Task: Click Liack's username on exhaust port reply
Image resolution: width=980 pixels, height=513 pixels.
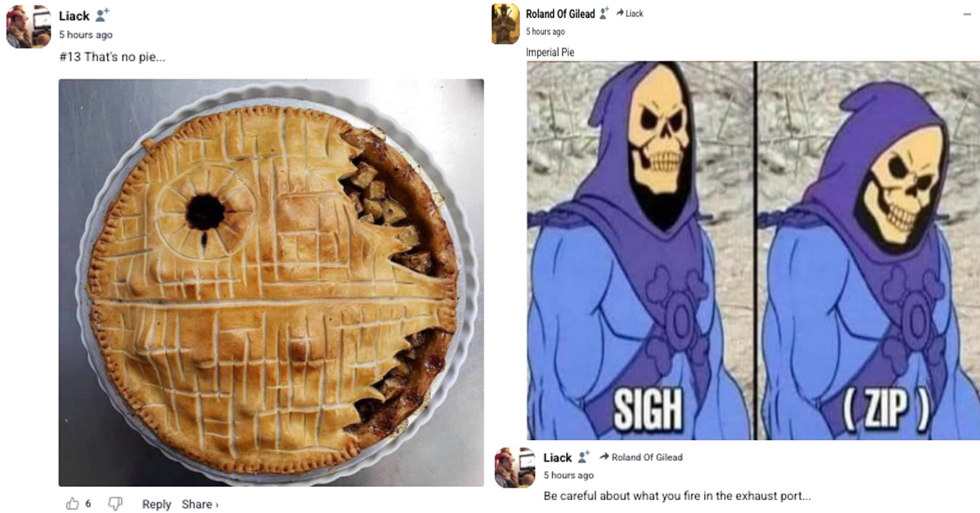Action: click(x=558, y=457)
